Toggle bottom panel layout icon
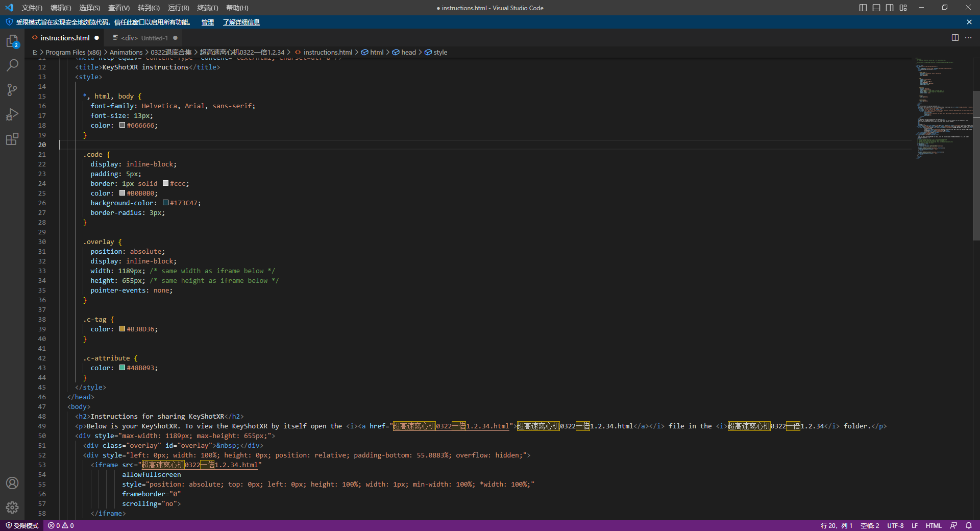Viewport: 980px width, 531px height. (876, 8)
